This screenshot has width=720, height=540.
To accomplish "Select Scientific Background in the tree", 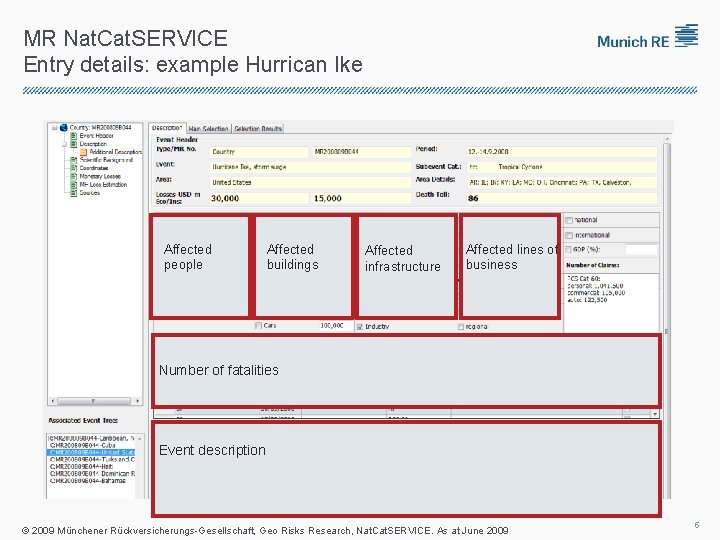I will (x=106, y=160).
